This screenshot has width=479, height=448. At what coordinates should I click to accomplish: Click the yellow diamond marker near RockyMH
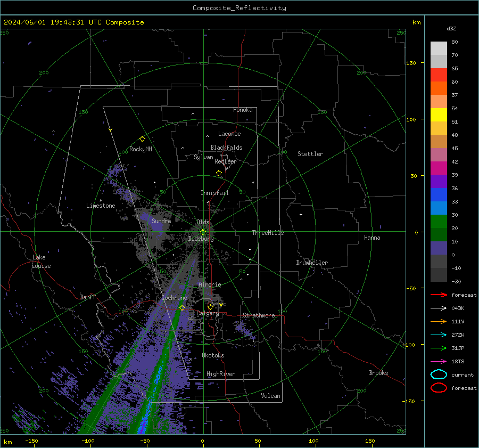[142, 139]
